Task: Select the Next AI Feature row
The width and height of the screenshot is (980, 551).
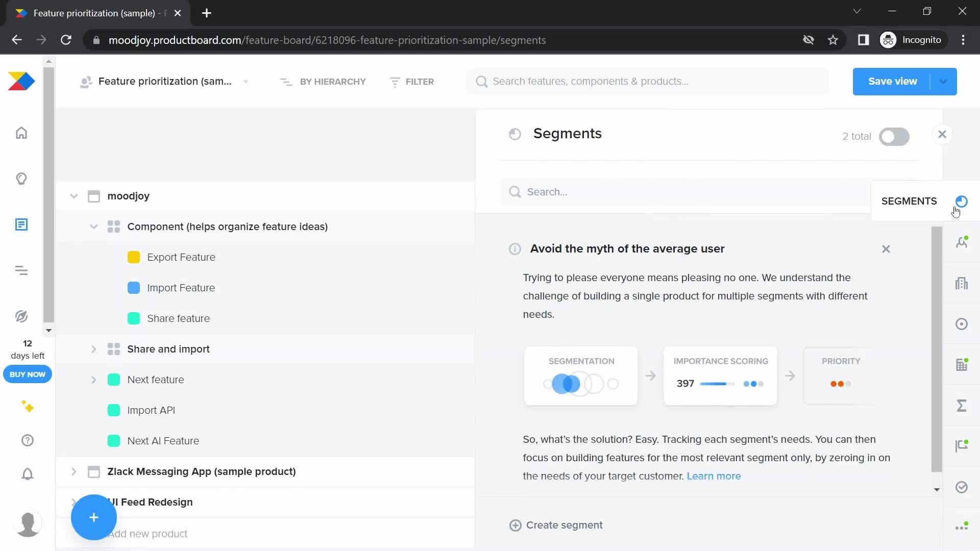Action: pyautogui.click(x=265, y=441)
